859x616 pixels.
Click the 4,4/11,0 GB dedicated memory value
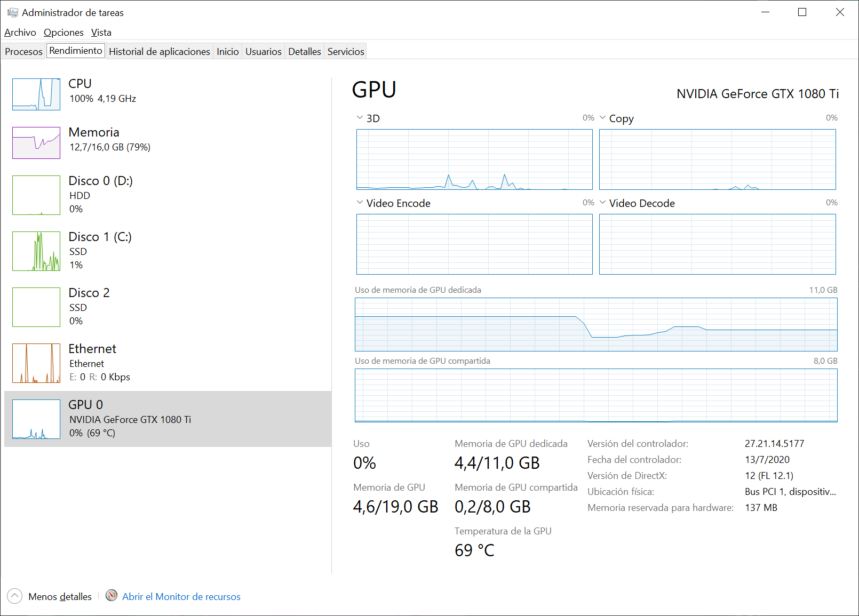point(497,463)
